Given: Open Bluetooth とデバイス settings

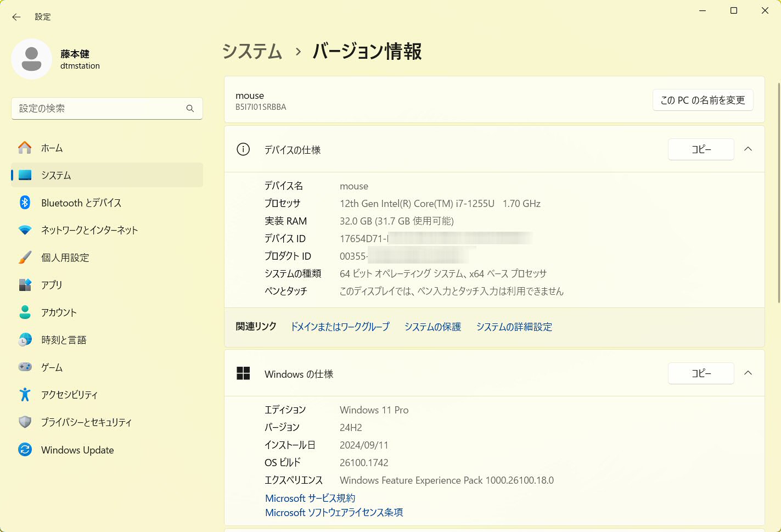Looking at the screenshot, I should click(107, 203).
